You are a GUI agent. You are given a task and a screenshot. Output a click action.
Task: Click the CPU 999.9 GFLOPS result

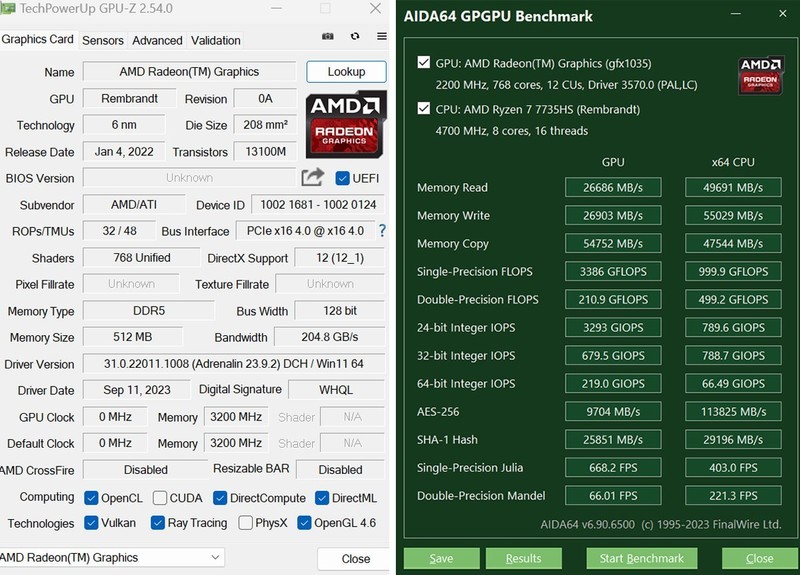pos(733,271)
